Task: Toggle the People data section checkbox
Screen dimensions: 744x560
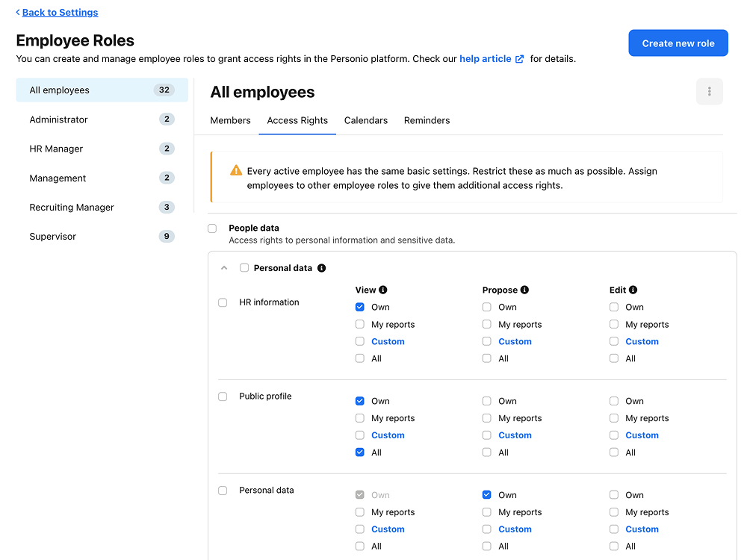Action: [x=212, y=228]
